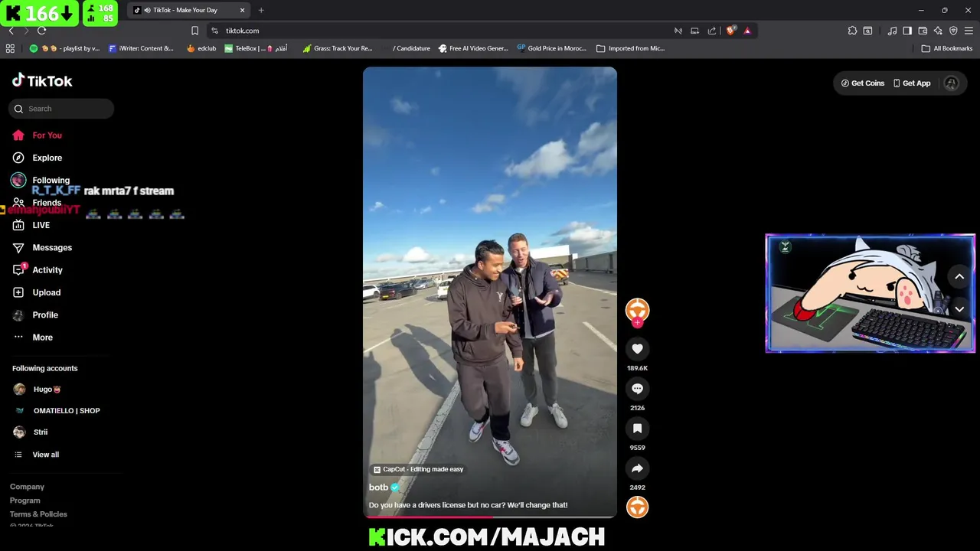Click the video progress bar

pyautogui.click(x=490, y=517)
